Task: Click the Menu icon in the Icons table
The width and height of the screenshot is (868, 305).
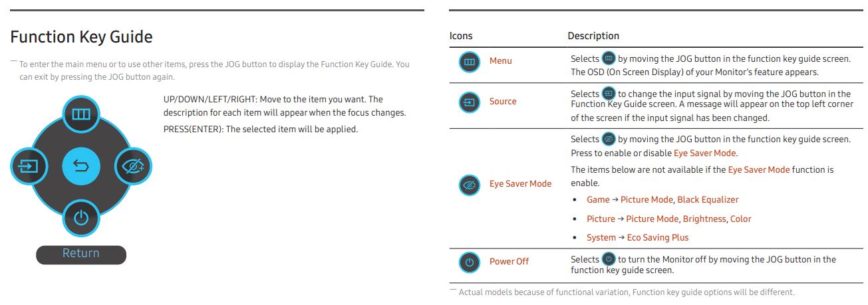Action: tap(470, 61)
